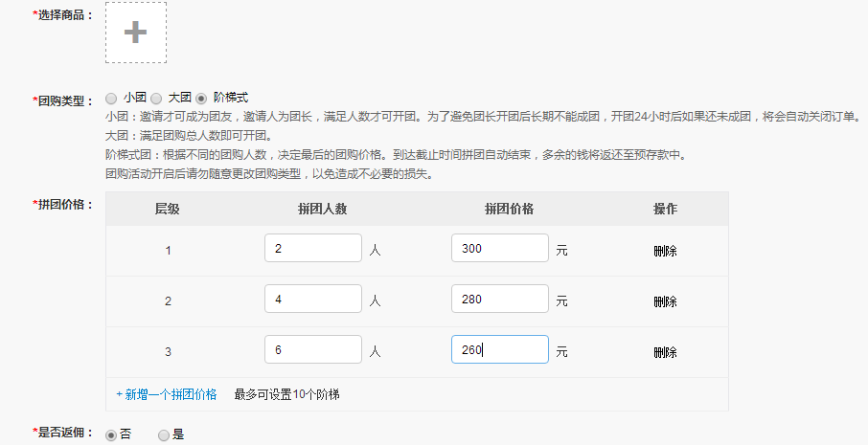Choose 否 for the 是否返佣 option
Image resolution: width=868 pixels, height=445 pixels.
point(111,434)
